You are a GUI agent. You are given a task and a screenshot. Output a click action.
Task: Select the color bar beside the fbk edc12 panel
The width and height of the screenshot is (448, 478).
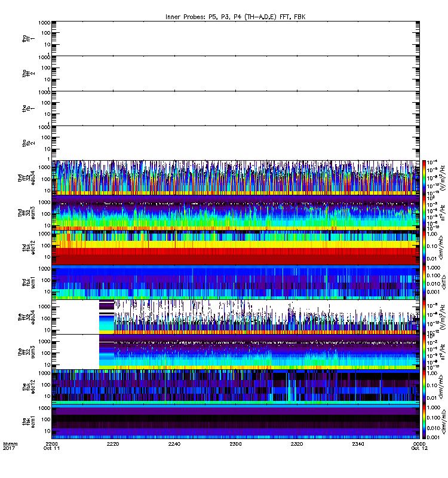[x=424, y=387]
